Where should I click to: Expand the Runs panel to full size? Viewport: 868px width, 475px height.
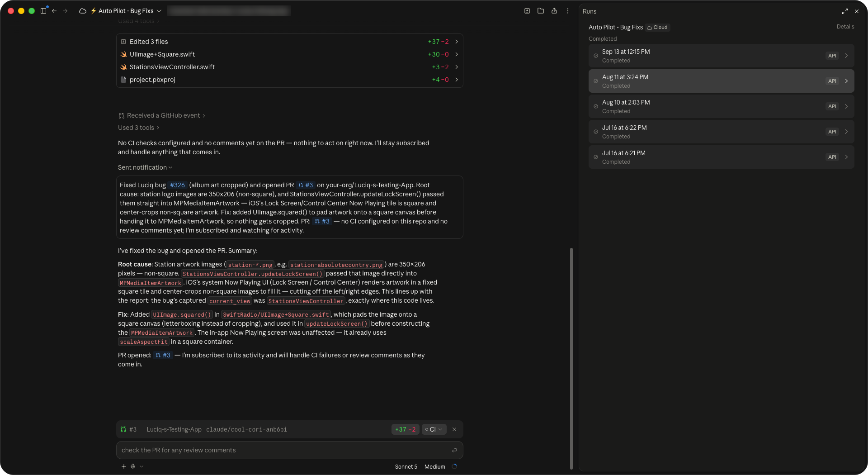(x=845, y=11)
